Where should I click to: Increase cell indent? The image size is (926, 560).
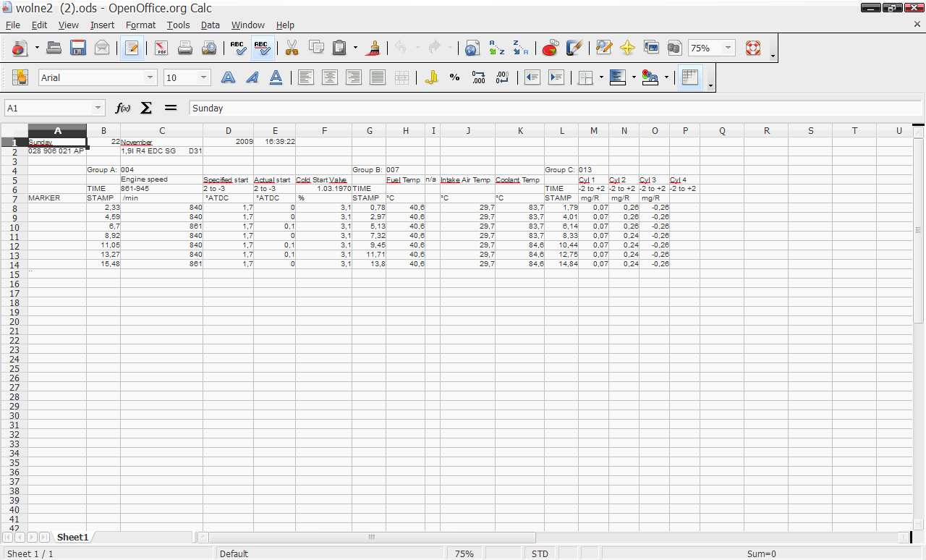point(556,77)
